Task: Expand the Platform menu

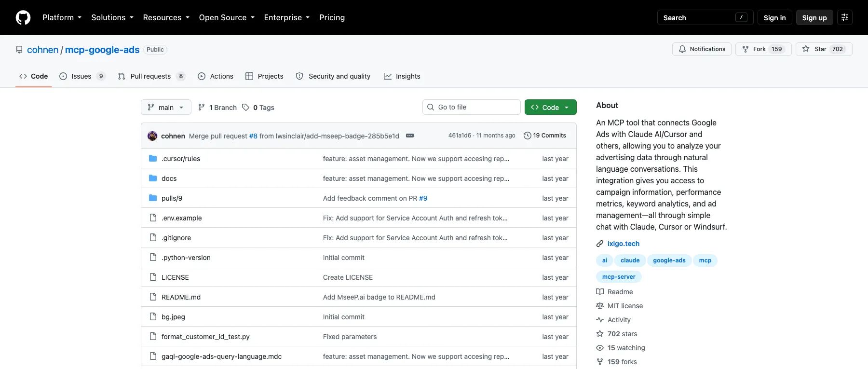Action: coord(62,17)
